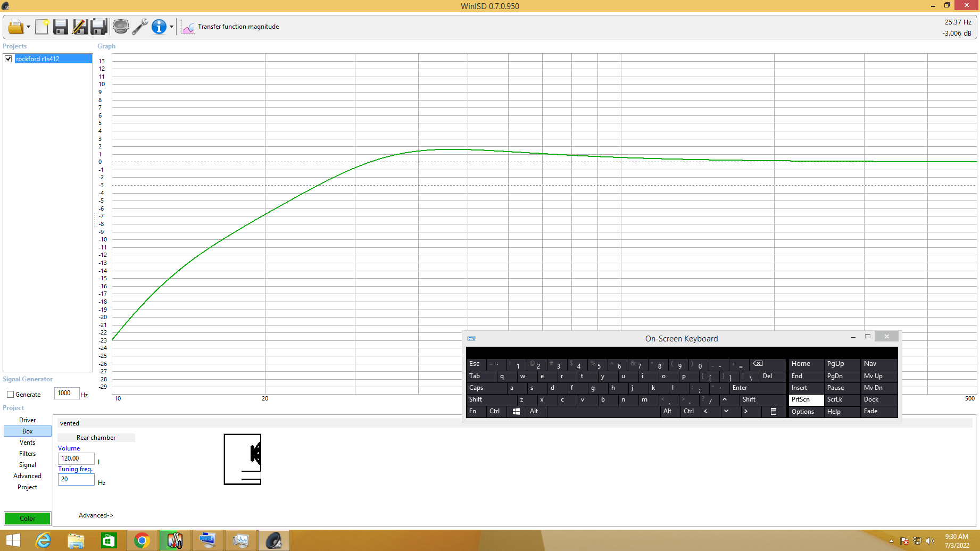Expand the open folder dropdown arrow
Image resolution: width=980 pixels, height=551 pixels.
(28, 27)
